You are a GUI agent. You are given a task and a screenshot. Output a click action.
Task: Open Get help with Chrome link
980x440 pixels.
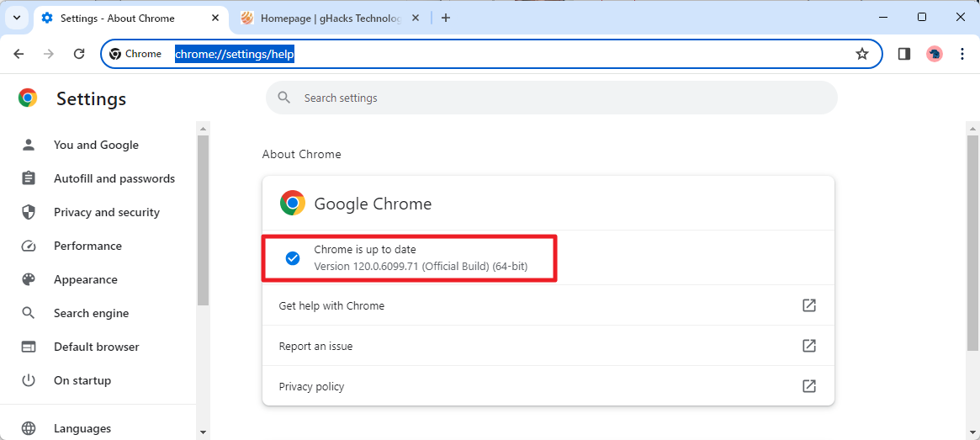pos(548,305)
